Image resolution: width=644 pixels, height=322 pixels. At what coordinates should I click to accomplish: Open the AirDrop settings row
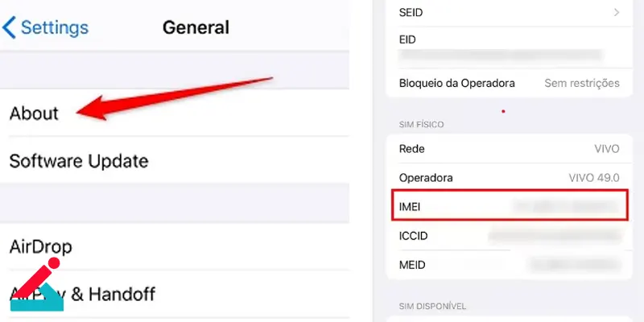pyautogui.click(x=175, y=246)
